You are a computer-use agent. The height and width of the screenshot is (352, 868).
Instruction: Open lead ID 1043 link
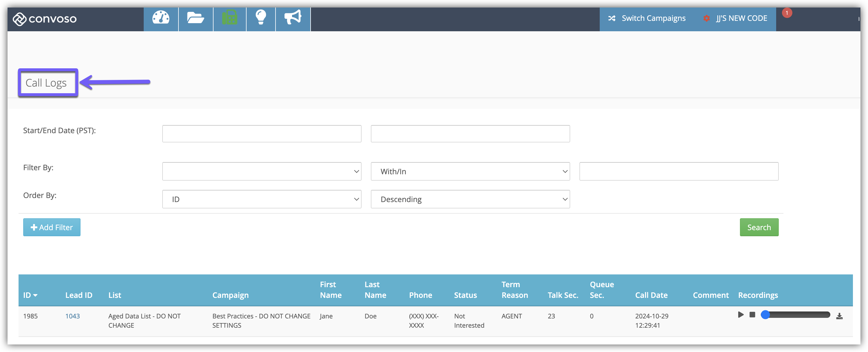coord(72,316)
